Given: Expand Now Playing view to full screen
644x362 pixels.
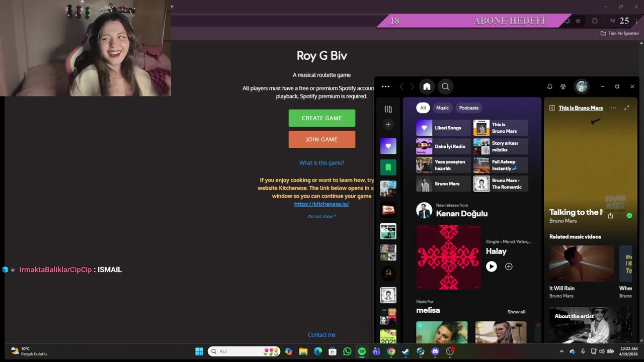Looking at the screenshot, I should coord(626,108).
